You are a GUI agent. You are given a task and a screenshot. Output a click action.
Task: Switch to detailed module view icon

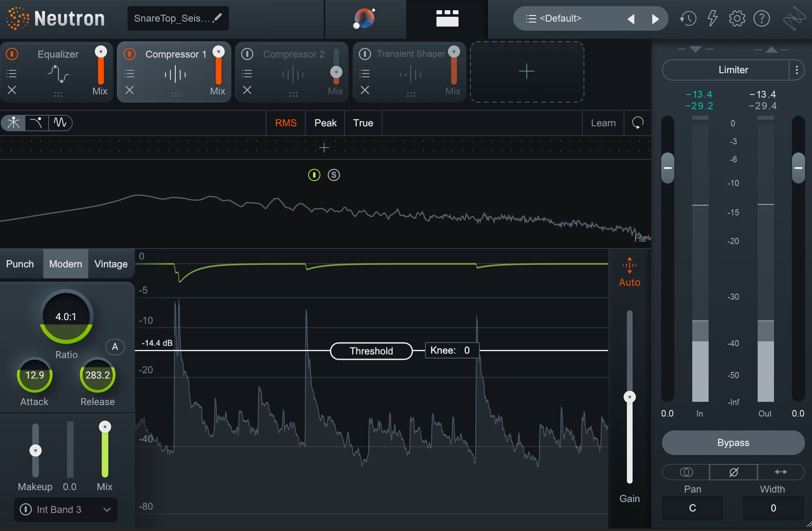pyautogui.click(x=447, y=18)
